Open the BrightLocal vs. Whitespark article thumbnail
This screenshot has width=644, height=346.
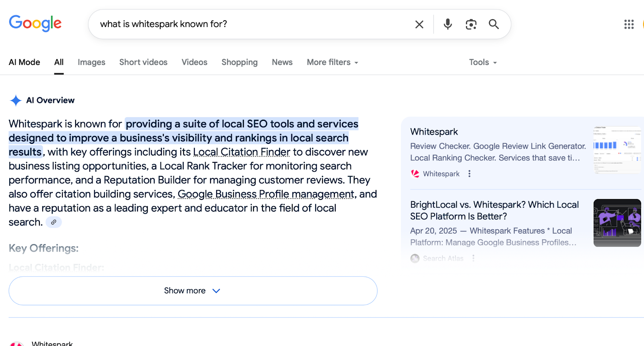[617, 223]
